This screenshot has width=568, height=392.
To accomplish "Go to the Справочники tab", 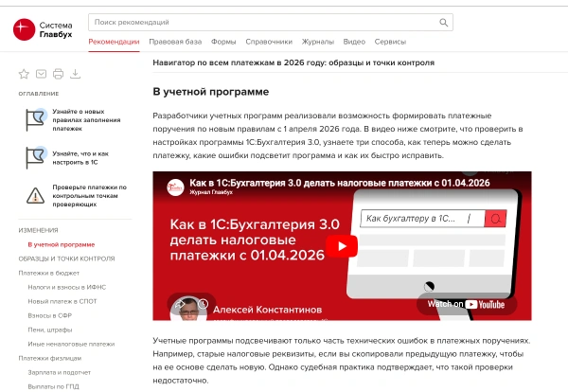I will (x=269, y=42).
